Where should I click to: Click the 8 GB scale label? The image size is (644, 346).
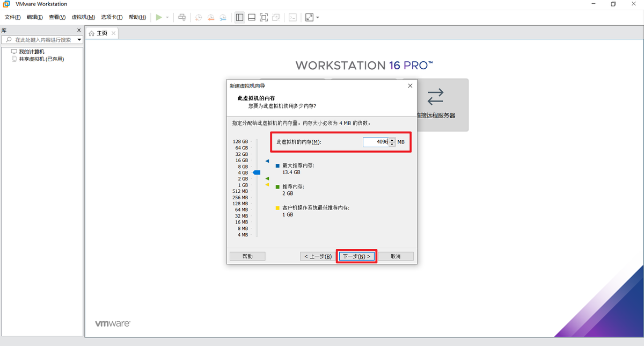click(x=243, y=167)
